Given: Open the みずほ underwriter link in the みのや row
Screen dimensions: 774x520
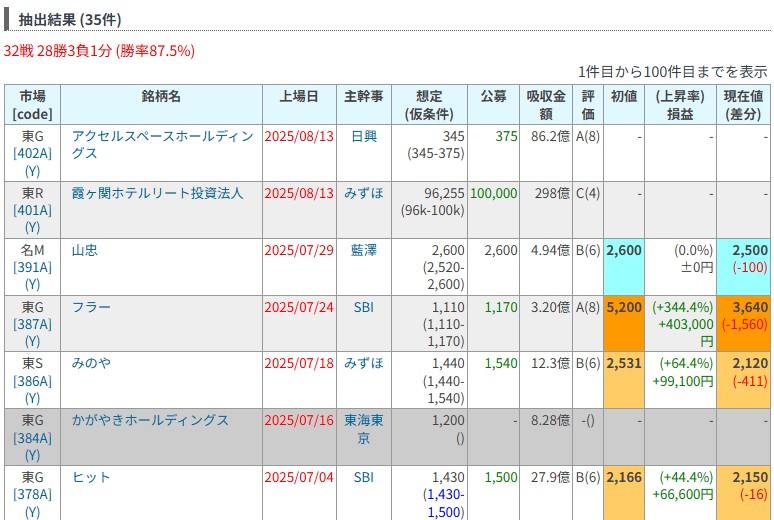Looking at the screenshot, I should tap(364, 363).
